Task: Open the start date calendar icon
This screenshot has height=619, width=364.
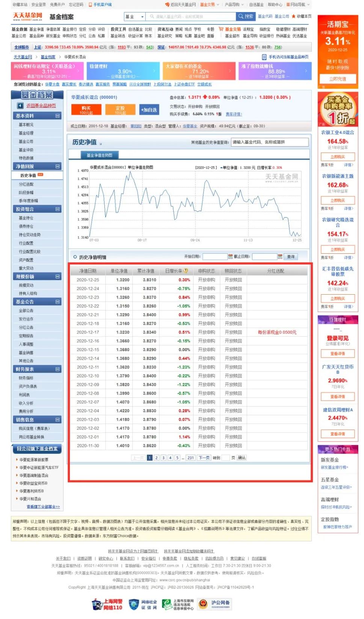Action: (x=230, y=257)
